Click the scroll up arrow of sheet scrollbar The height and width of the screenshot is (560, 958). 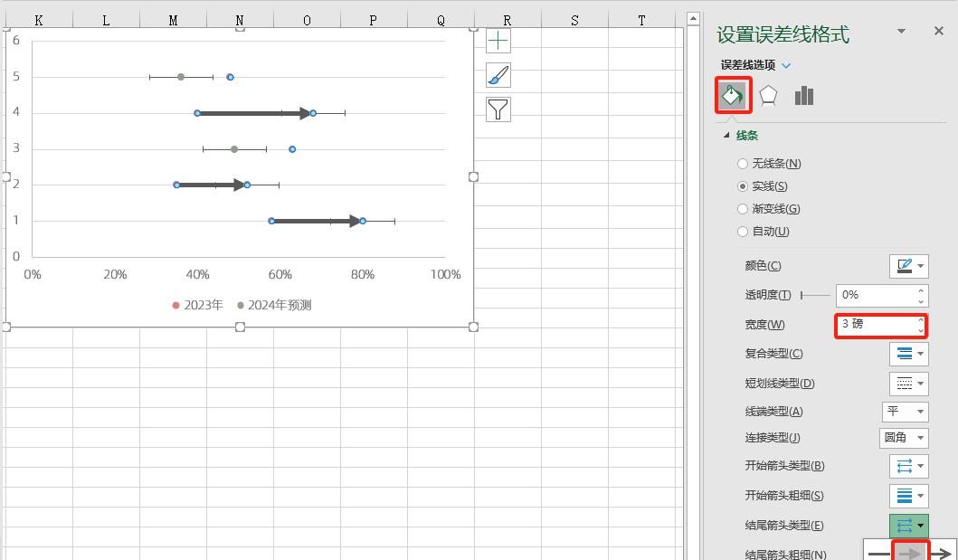[693, 20]
